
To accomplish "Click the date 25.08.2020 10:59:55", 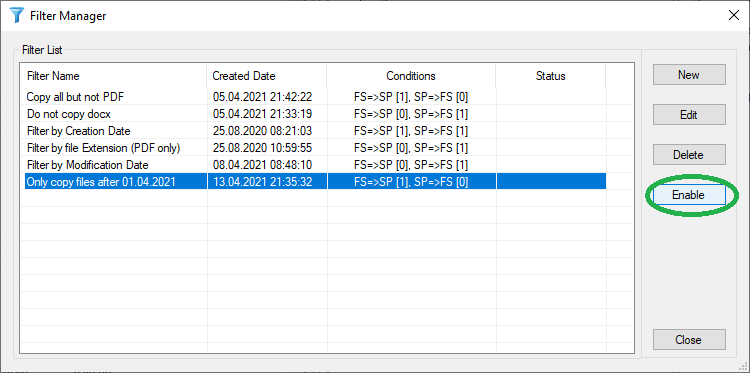I will pyautogui.click(x=263, y=148).
